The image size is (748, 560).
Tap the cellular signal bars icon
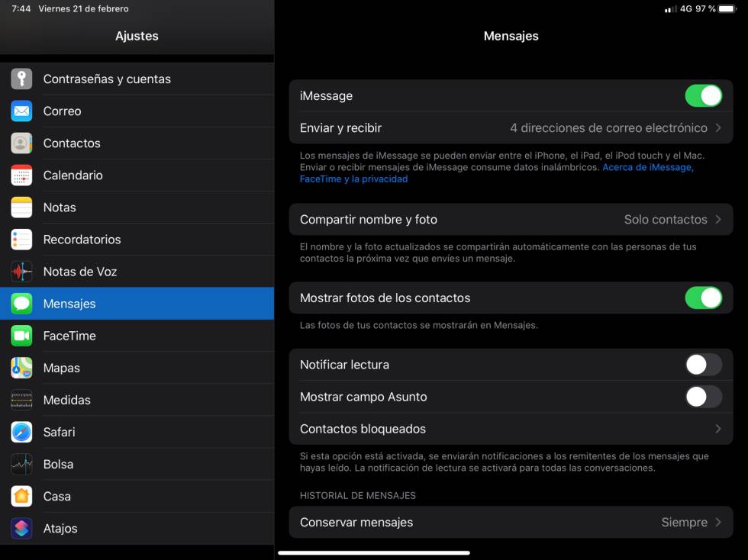[670, 9]
